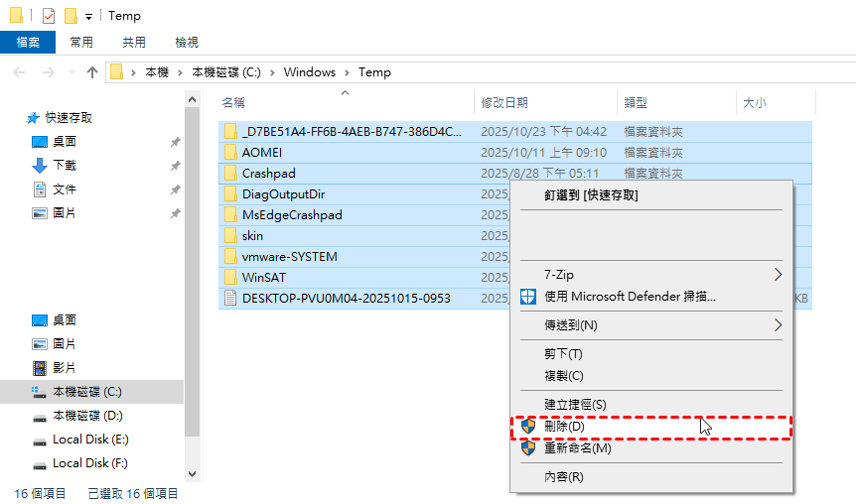Click the 下載 download arrow icon in sidebar
The width and height of the screenshot is (856, 504).
click(x=40, y=165)
